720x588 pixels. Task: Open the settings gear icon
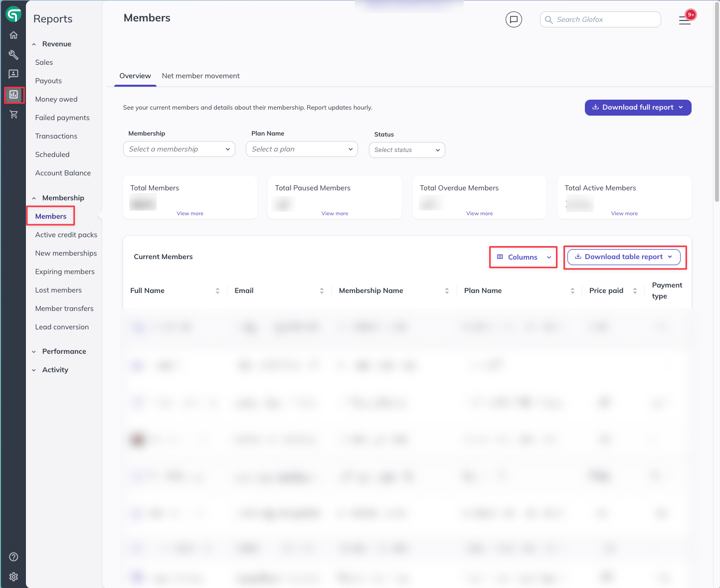point(13,577)
